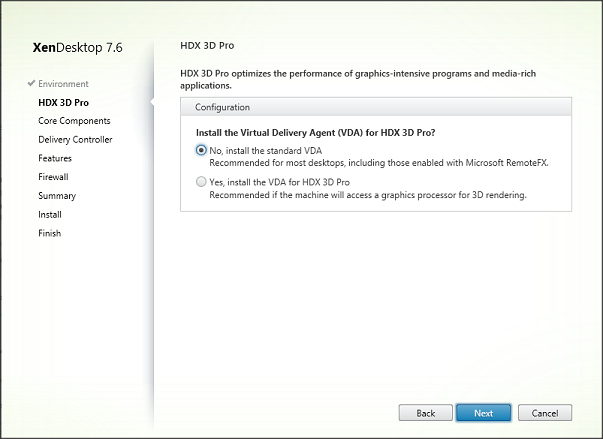
Task: Cancel the XenDesktop installation
Action: [x=545, y=413]
